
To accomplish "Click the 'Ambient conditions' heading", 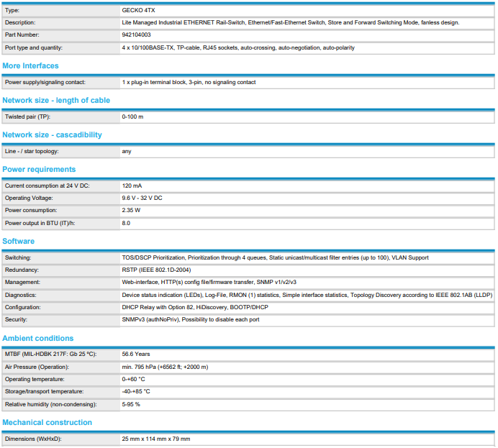I will (38, 338).
